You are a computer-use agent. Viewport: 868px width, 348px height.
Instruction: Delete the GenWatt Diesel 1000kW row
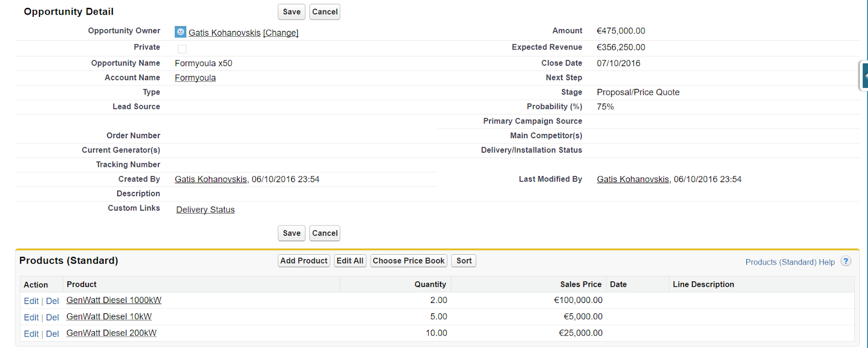[53, 301]
